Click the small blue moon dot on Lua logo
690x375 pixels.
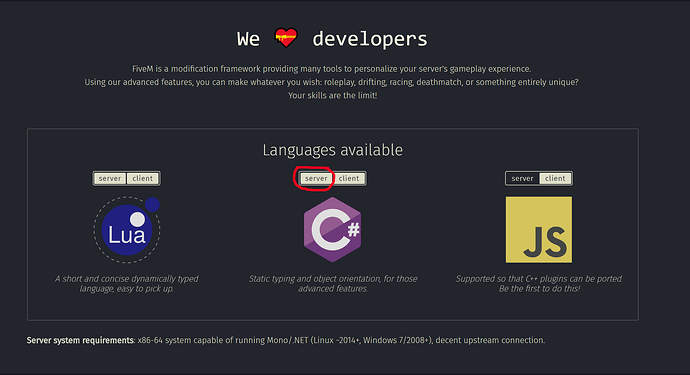pos(152,205)
